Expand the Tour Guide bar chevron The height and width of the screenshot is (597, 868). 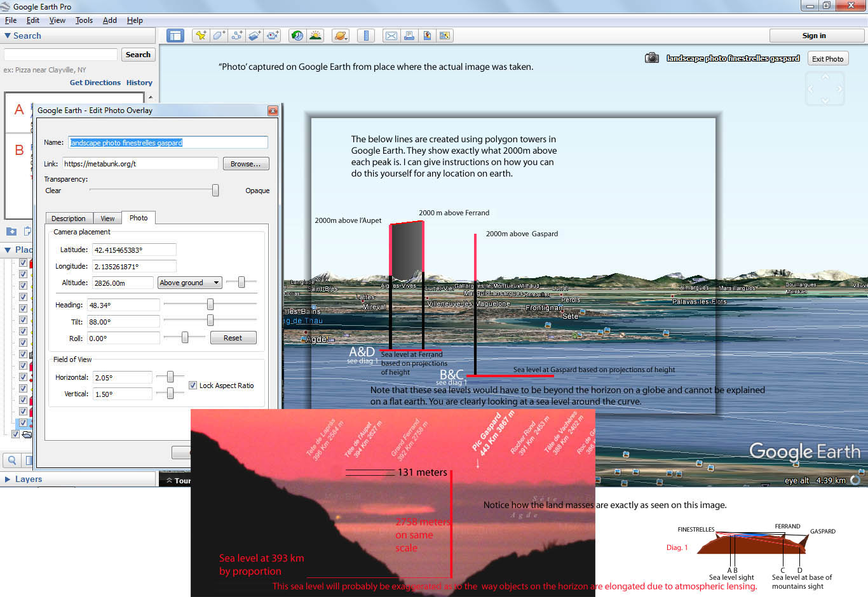point(169,481)
